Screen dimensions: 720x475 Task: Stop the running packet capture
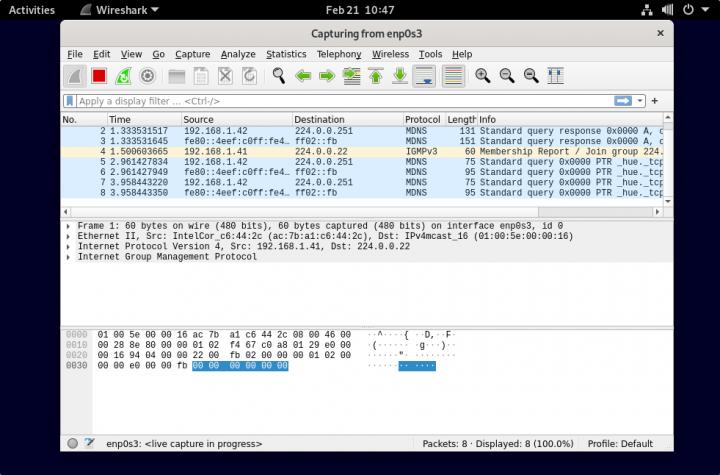pos(99,76)
